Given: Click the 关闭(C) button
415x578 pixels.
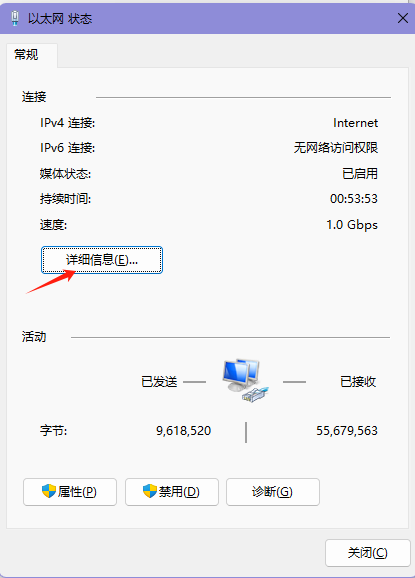Looking at the screenshot, I should click(x=368, y=553).
